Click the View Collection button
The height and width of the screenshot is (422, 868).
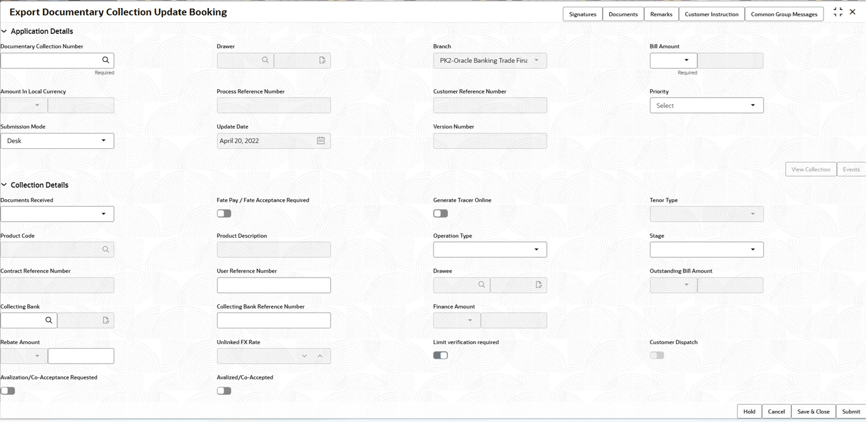tap(810, 169)
